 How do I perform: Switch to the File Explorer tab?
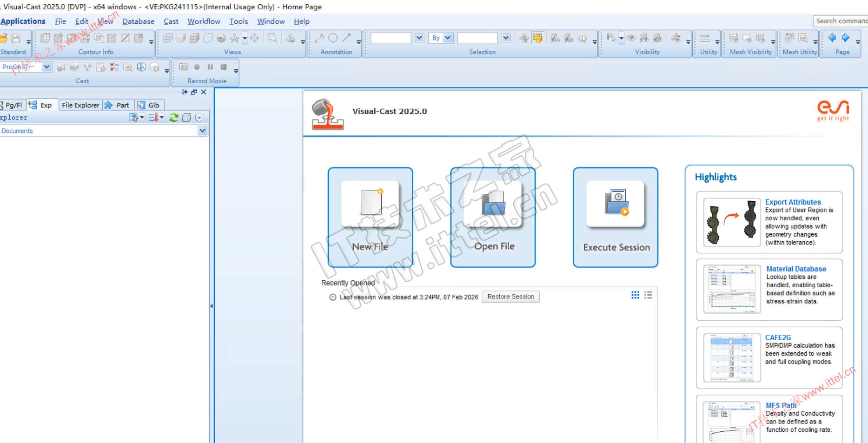point(80,105)
